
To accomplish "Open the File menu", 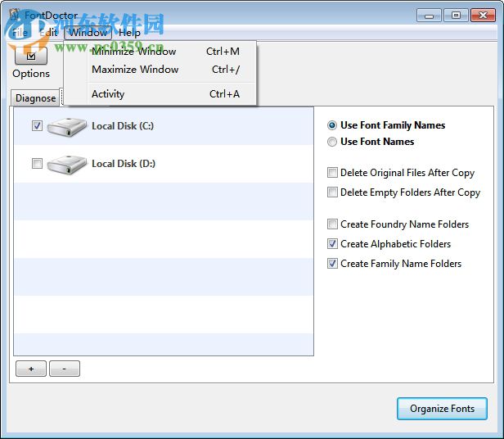I will click(20, 33).
